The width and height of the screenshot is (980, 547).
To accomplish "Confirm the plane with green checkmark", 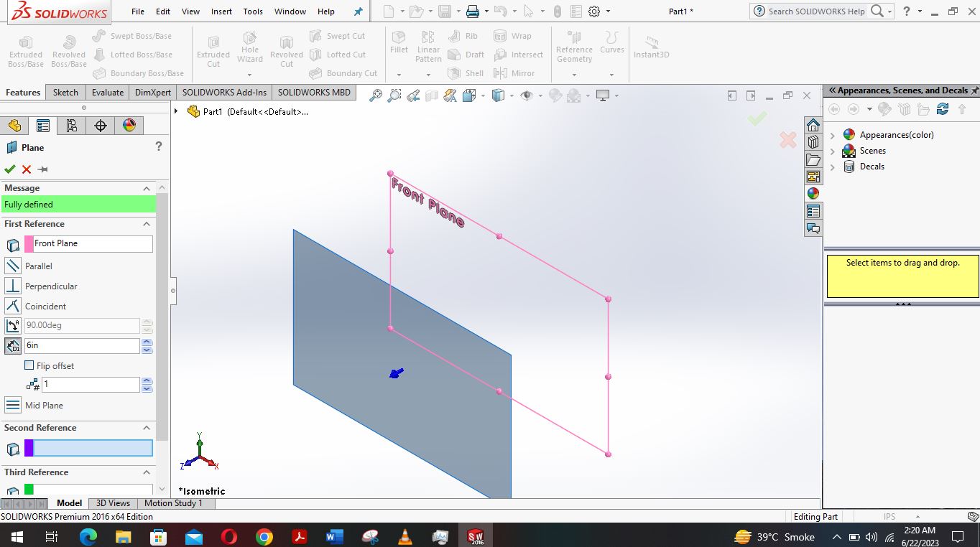I will (x=9, y=169).
